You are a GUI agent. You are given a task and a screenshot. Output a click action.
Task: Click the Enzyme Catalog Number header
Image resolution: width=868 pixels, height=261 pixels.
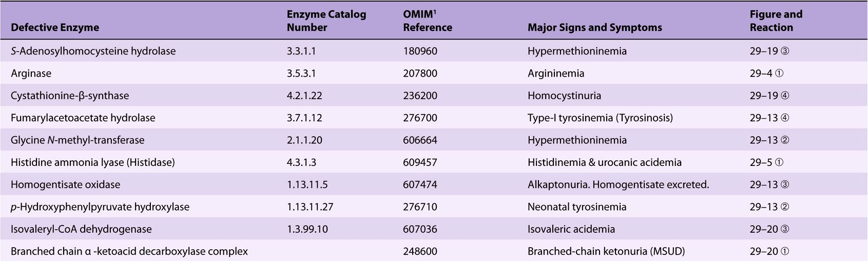(x=326, y=21)
